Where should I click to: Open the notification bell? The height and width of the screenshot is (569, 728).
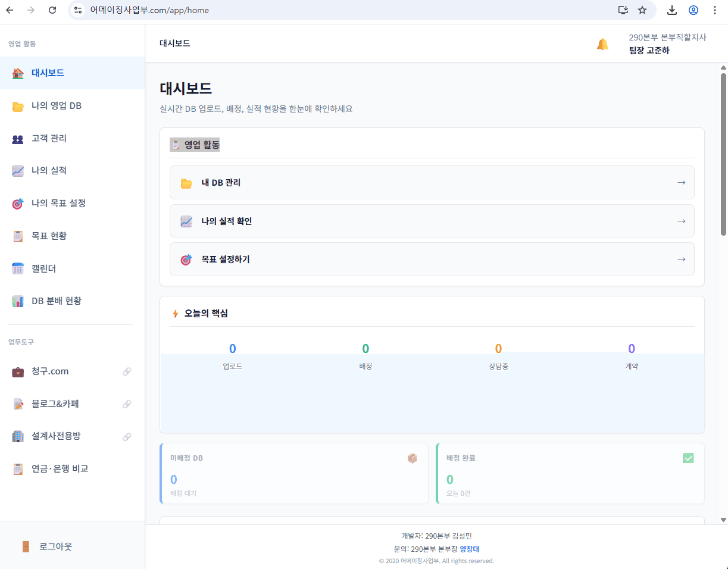pyautogui.click(x=602, y=43)
